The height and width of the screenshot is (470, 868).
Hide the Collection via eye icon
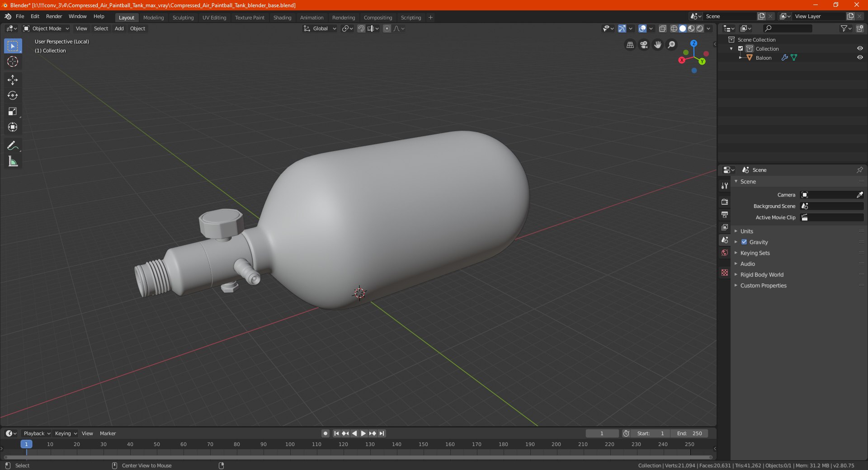click(x=860, y=48)
